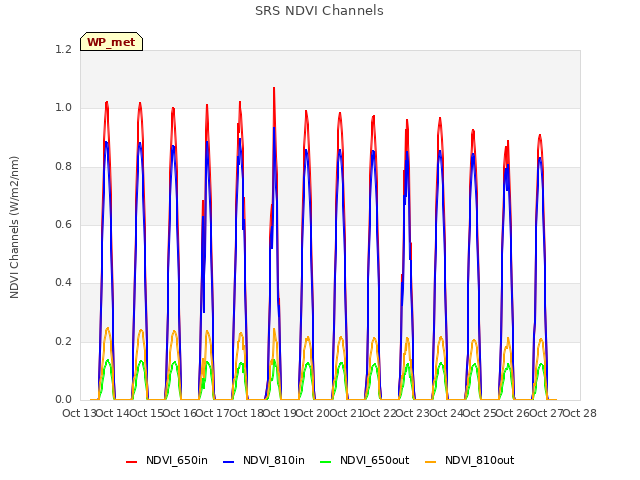
Task: Click the 1.2 y-axis tick label
Action: pyautogui.click(x=63, y=49)
